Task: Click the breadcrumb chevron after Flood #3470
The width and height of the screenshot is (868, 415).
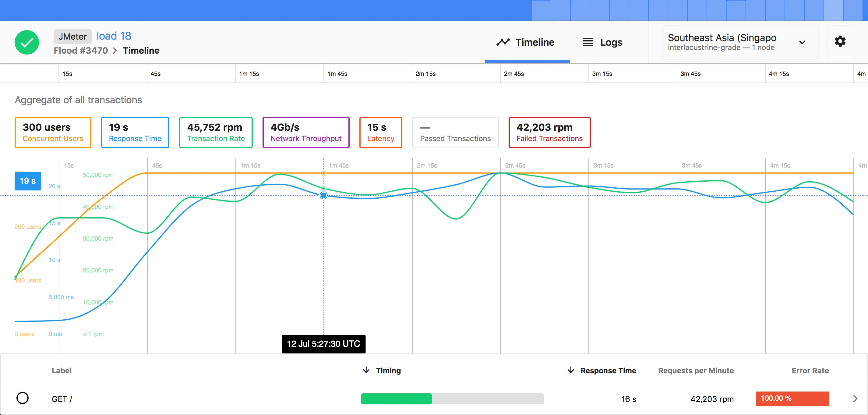Action: point(115,51)
